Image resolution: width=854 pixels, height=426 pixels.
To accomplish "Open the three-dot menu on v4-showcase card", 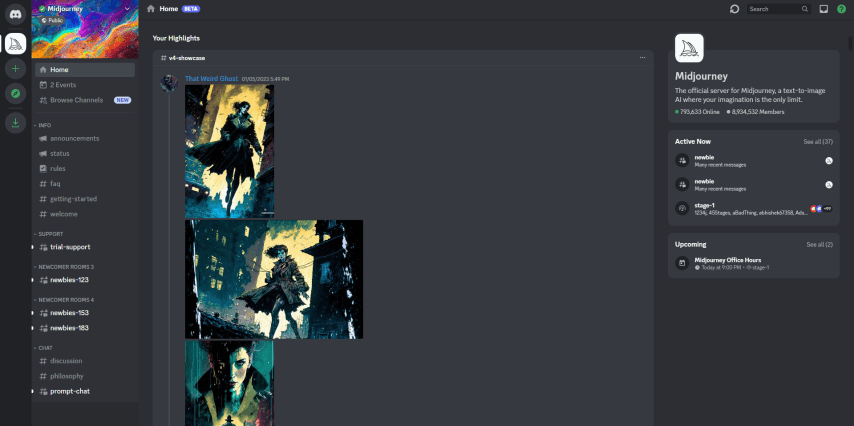I will coord(642,58).
